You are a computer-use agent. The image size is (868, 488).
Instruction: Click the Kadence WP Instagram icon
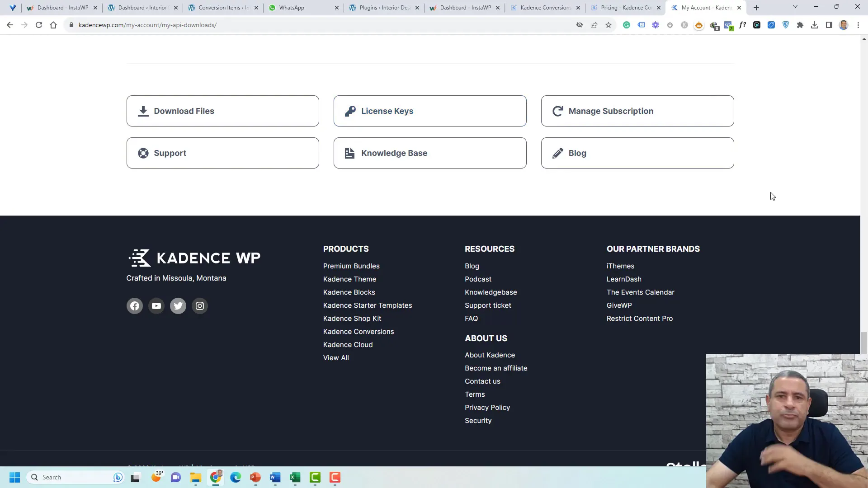[200, 305]
